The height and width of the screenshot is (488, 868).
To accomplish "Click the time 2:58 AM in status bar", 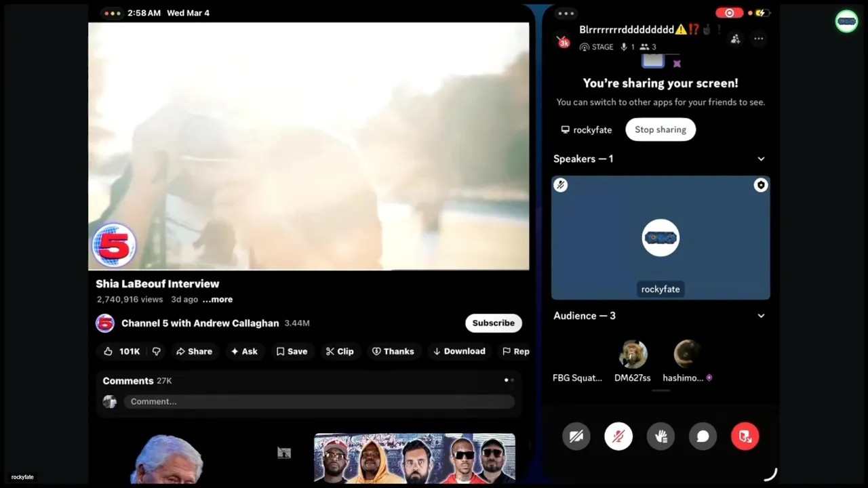I will click(x=144, y=13).
